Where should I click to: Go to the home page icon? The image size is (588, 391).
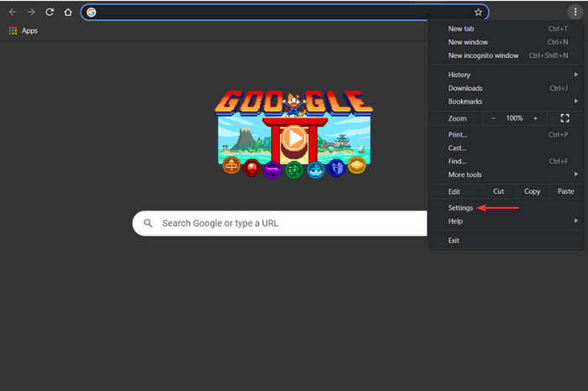tap(68, 12)
